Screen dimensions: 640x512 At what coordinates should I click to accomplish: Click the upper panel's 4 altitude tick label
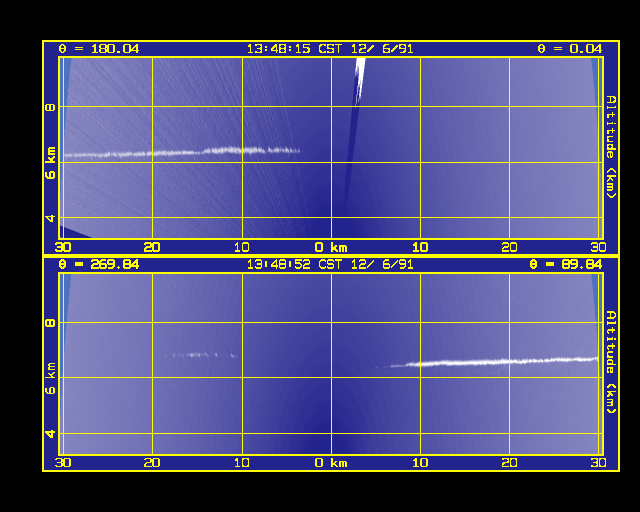coord(50,218)
